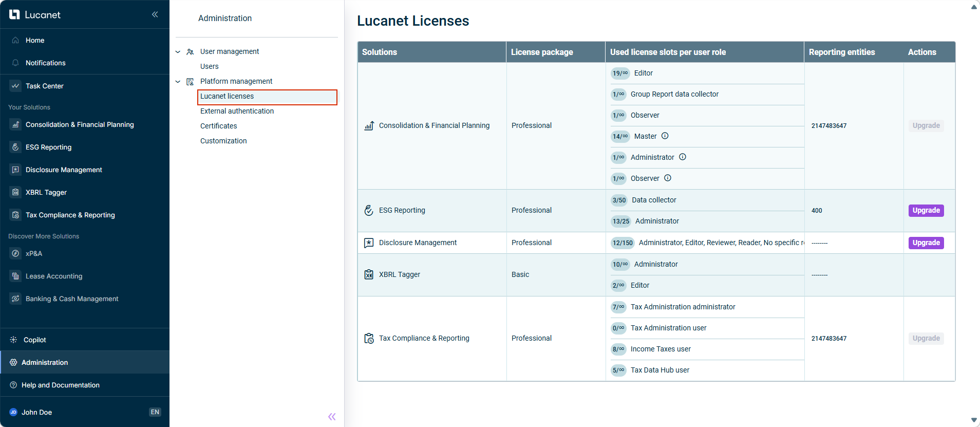Click Upgrade button for Disclosure Management
980x427 pixels.
[x=926, y=243]
